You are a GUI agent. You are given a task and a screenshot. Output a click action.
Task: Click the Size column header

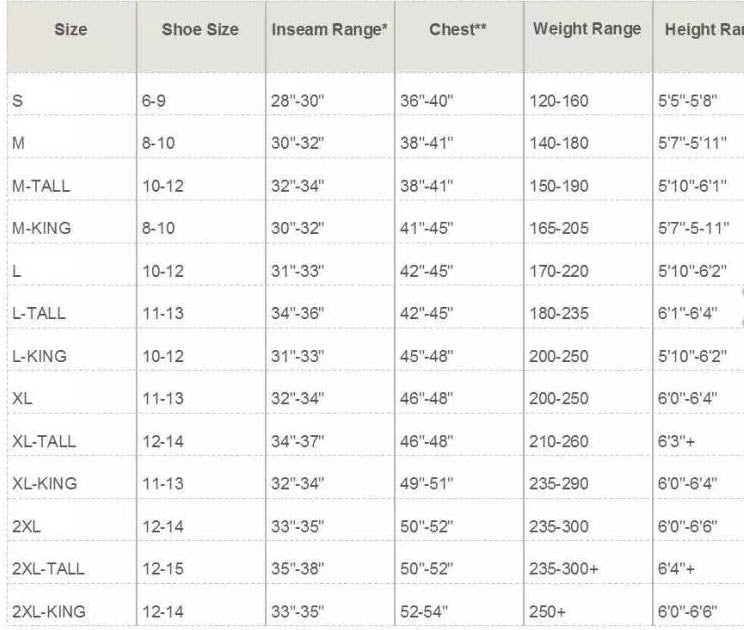point(71,29)
